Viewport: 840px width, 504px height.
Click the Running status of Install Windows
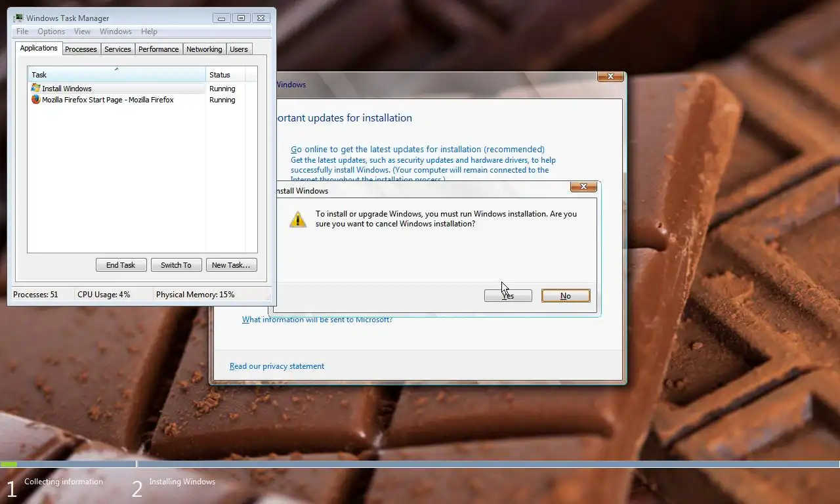222,89
